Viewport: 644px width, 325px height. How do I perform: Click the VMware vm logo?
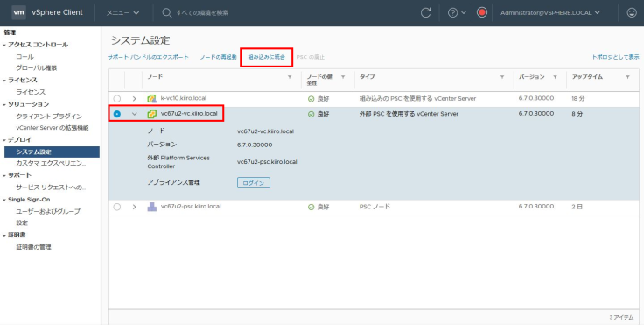(19, 12)
